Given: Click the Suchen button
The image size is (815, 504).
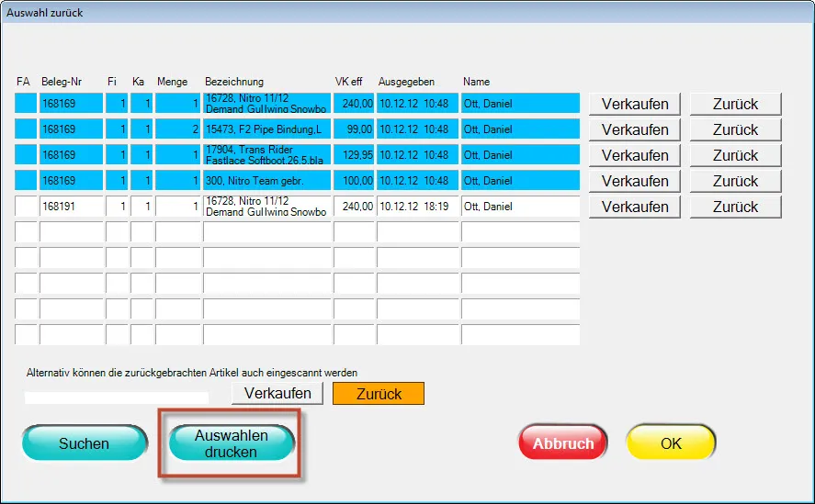Looking at the screenshot, I should (x=85, y=443).
